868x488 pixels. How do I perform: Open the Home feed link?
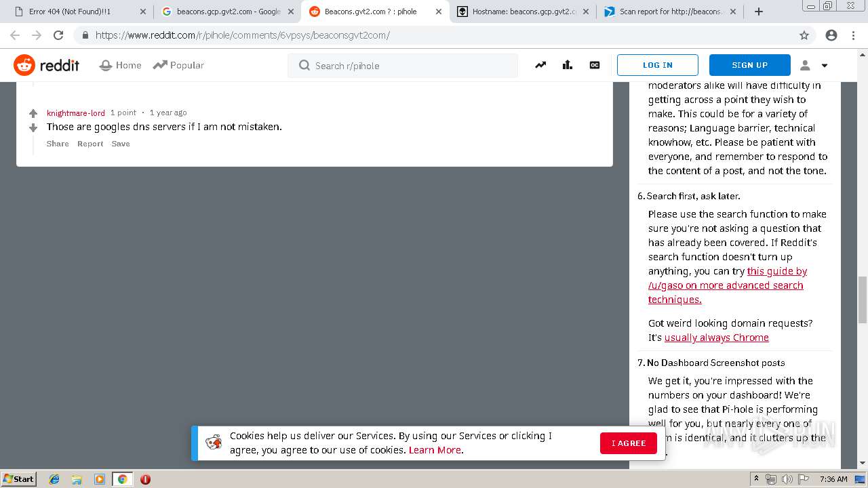point(120,65)
